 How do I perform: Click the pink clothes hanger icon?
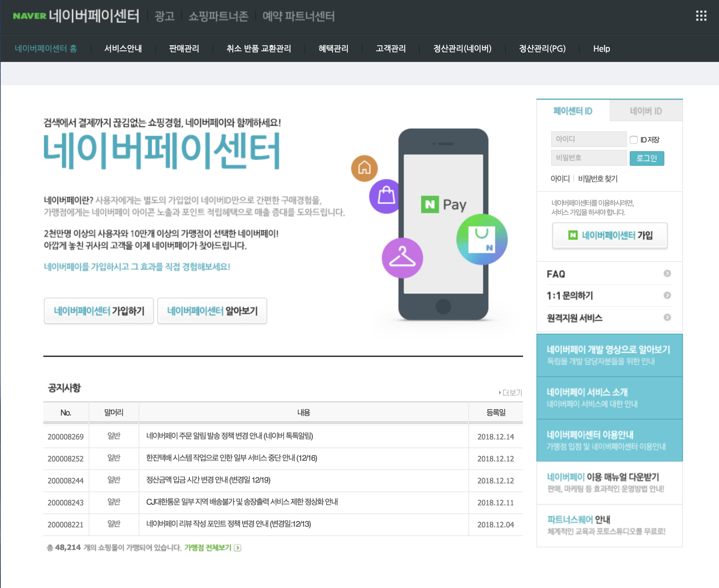402,258
